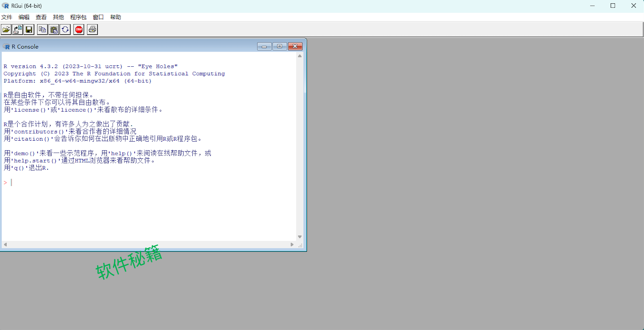Open a script via the folder toolbar icon
This screenshot has width=644, height=330.
(x=6, y=29)
